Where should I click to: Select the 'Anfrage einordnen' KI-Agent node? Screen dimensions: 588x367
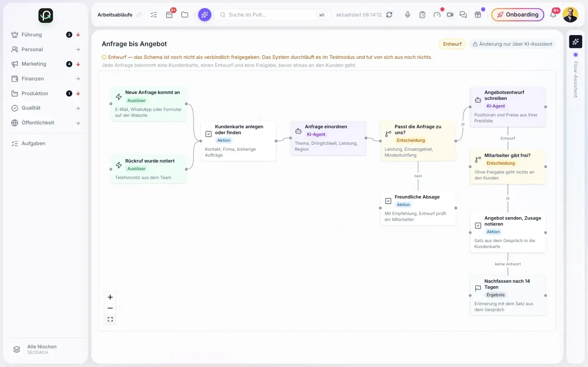tap(328, 138)
